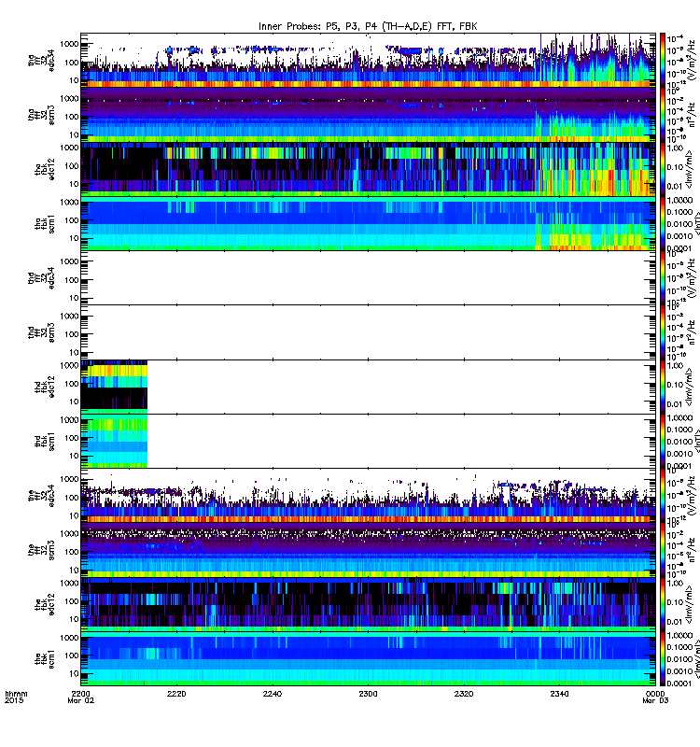This screenshot has height=747, width=700.
Task: Click the 'thd fff 32 scm3' y-axis label
Action: click(x=41, y=332)
